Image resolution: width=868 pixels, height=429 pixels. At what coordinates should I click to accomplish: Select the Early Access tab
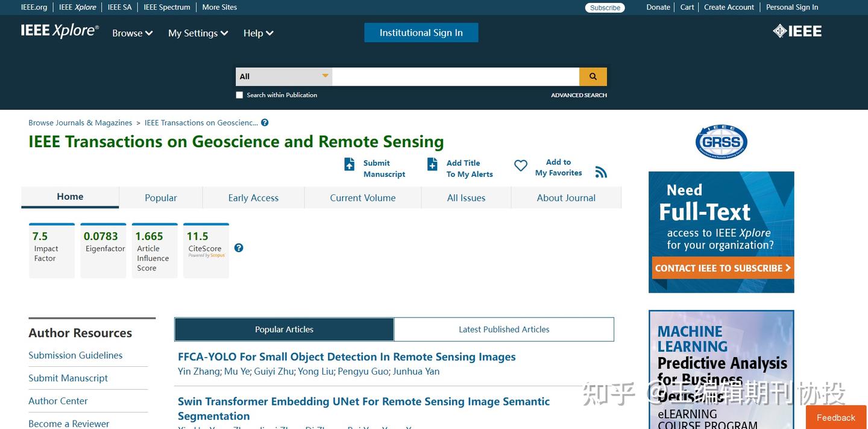[x=253, y=197]
